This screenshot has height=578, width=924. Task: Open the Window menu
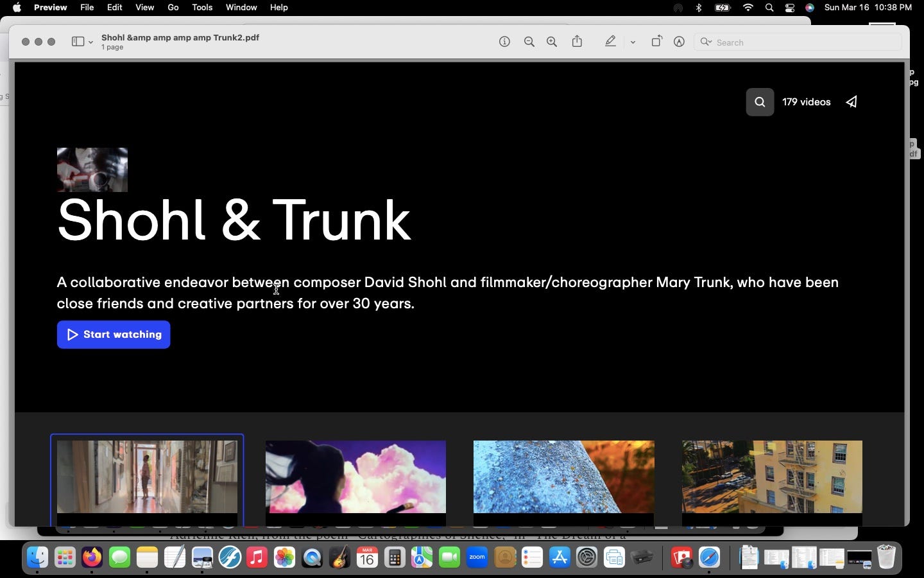click(241, 8)
